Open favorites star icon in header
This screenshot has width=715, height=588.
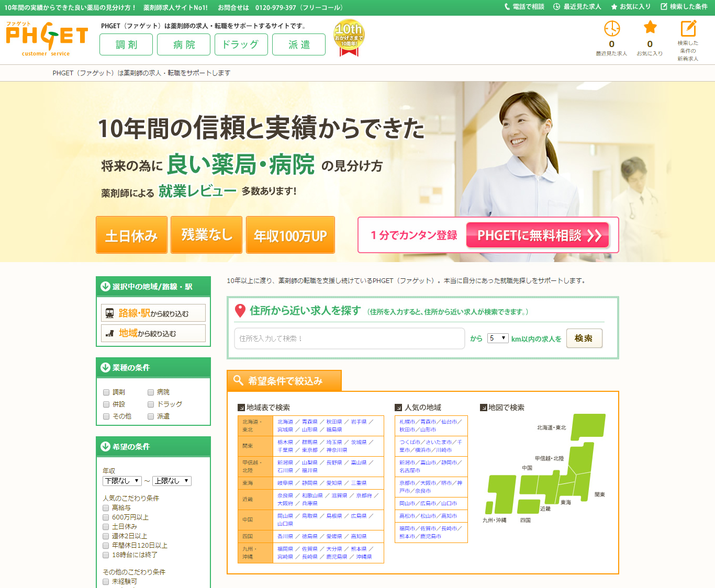tap(650, 27)
